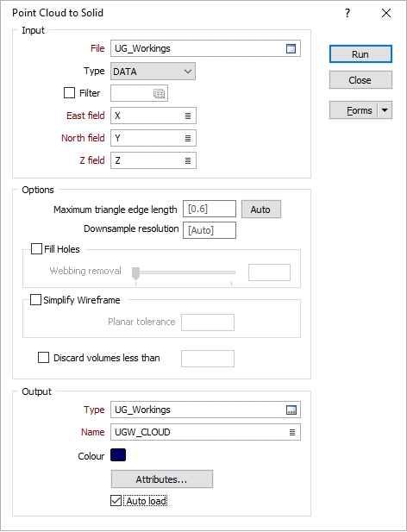Pick the dark blue Colour swatch

pyautogui.click(x=118, y=455)
